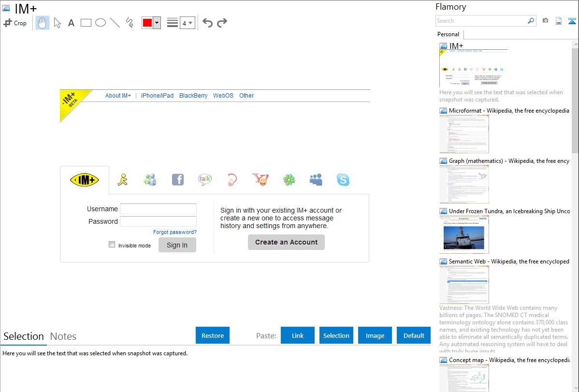Pick the ellipse drawing tool

click(101, 23)
